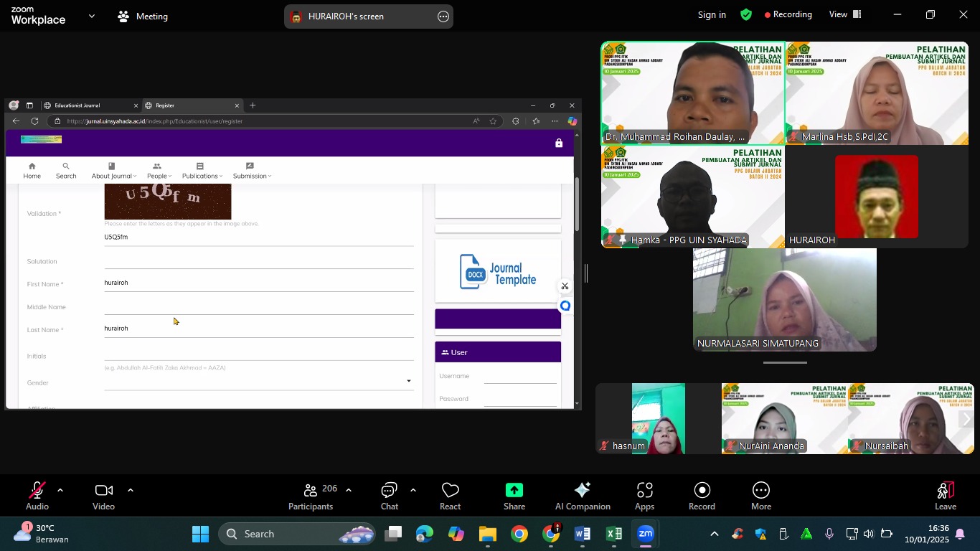Viewport: 980px width, 551px height.
Task: Open video options arrow next to Video
Action: pos(130,491)
